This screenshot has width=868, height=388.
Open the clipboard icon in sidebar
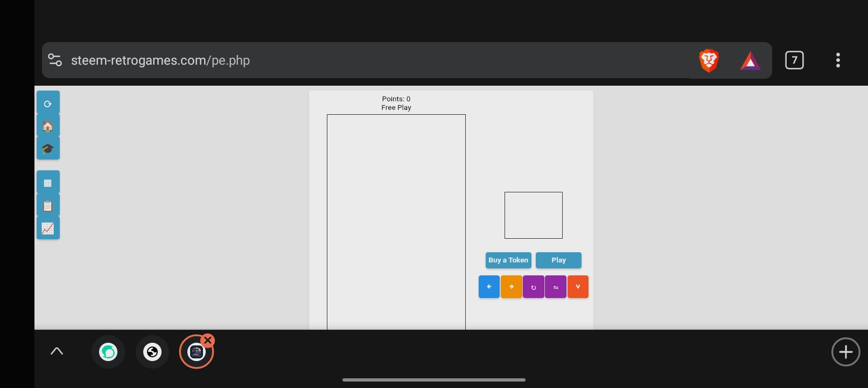pyautogui.click(x=48, y=205)
